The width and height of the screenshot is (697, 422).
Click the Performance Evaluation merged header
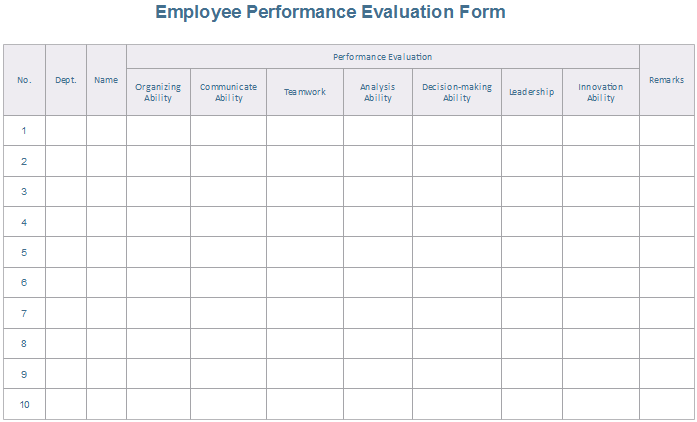(382, 57)
